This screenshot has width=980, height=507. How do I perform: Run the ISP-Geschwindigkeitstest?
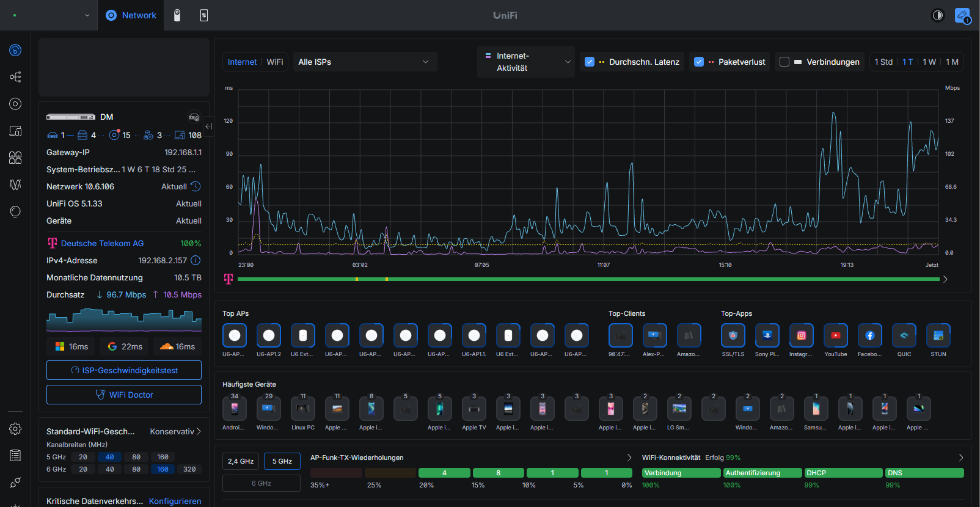click(x=124, y=370)
